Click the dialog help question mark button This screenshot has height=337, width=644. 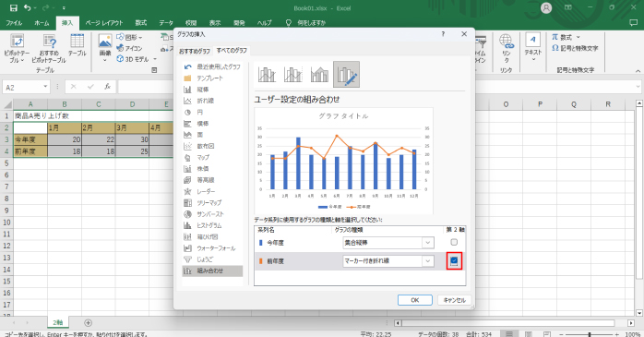click(x=443, y=34)
